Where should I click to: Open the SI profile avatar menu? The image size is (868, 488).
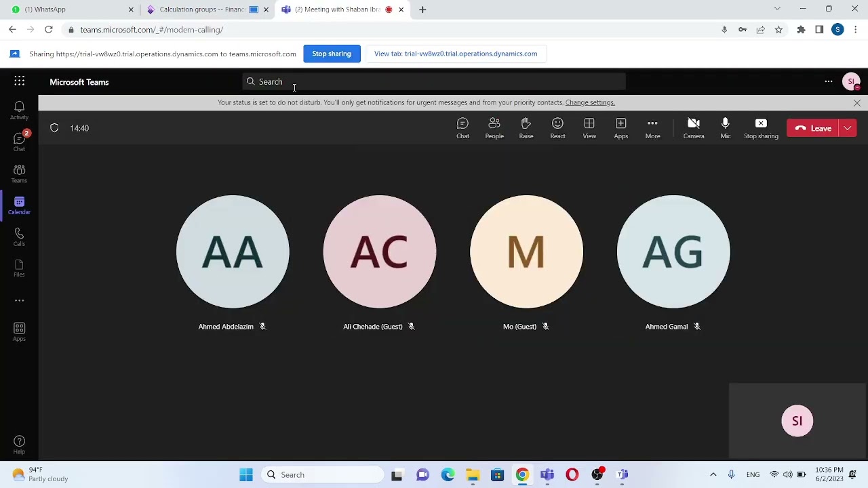pyautogui.click(x=851, y=81)
